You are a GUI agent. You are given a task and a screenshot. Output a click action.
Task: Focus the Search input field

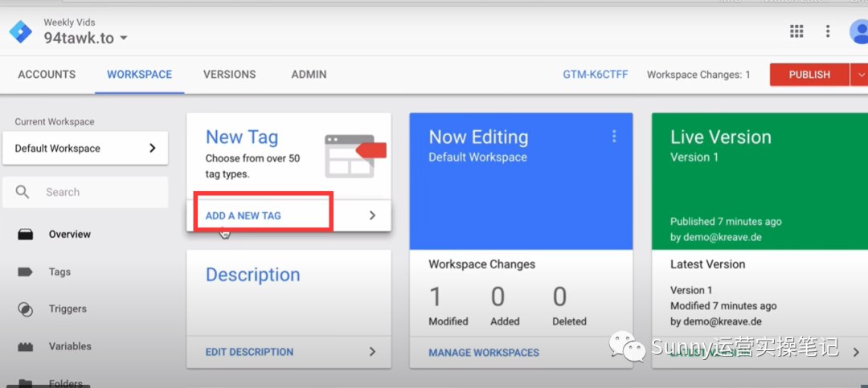pyautogui.click(x=85, y=192)
